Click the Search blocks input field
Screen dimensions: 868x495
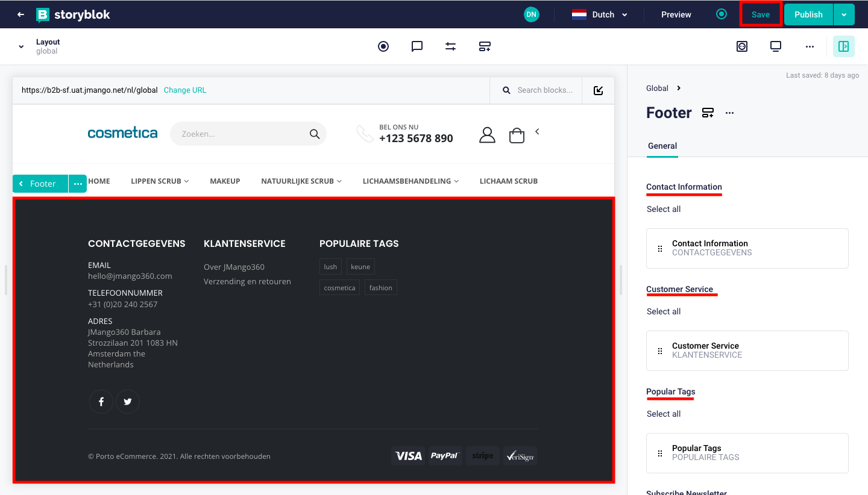544,90
